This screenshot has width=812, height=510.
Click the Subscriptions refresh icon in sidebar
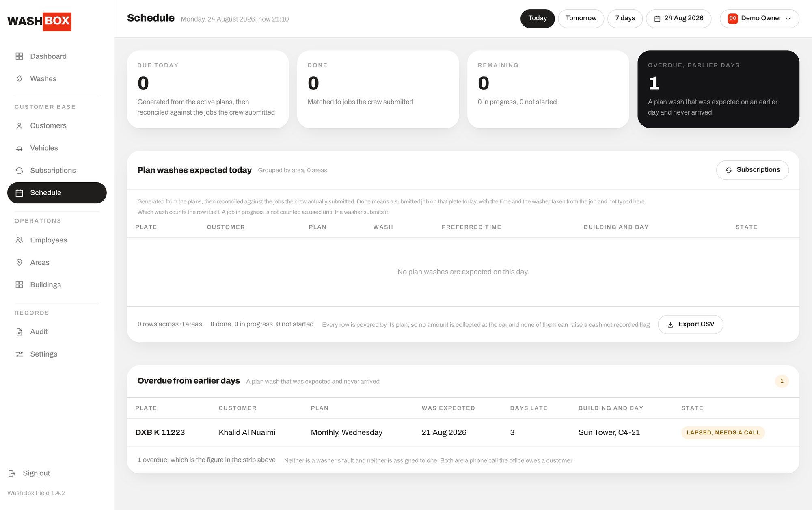point(19,171)
